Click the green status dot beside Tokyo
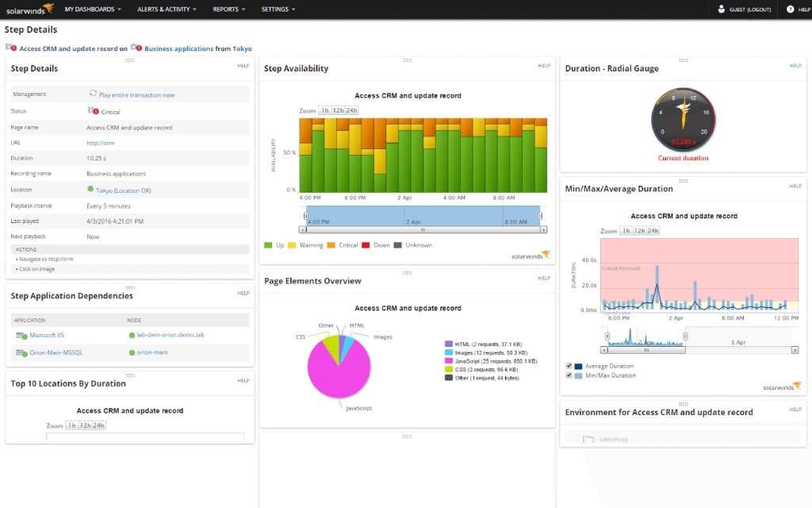The height and width of the screenshot is (508, 812). (x=89, y=189)
